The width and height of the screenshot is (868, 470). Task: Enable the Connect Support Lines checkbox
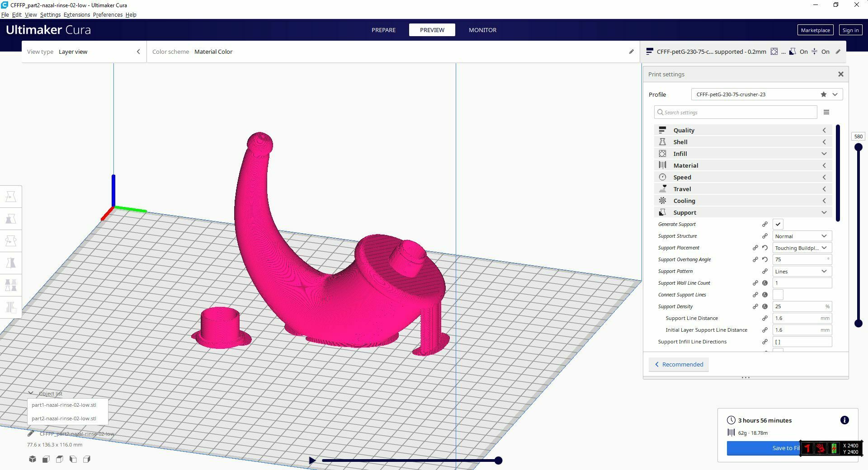[x=778, y=295]
